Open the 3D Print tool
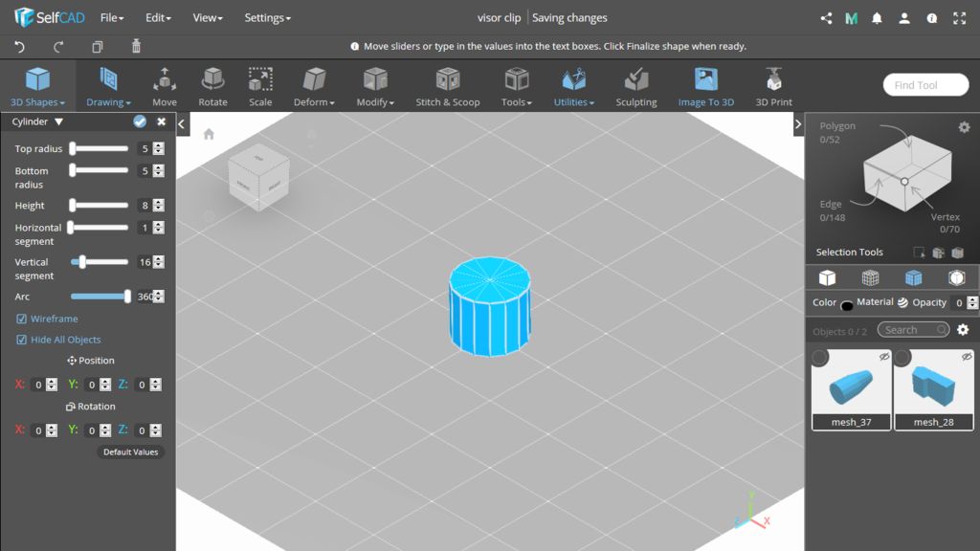 pos(773,87)
